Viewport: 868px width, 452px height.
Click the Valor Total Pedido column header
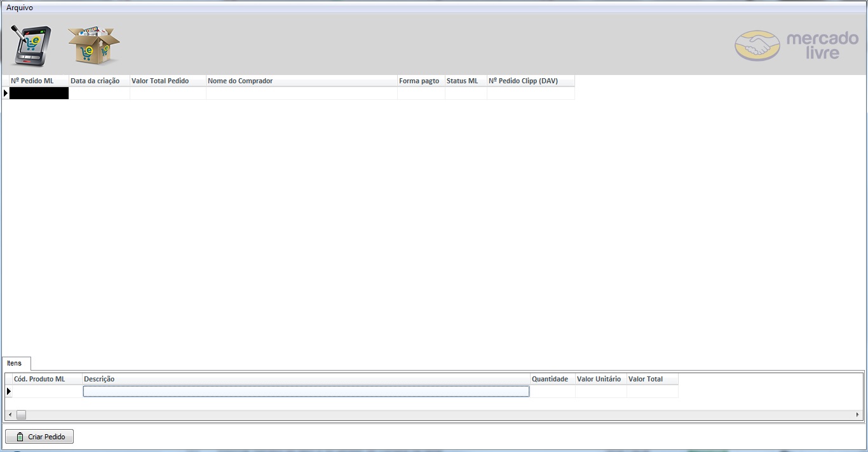tap(168, 81)
